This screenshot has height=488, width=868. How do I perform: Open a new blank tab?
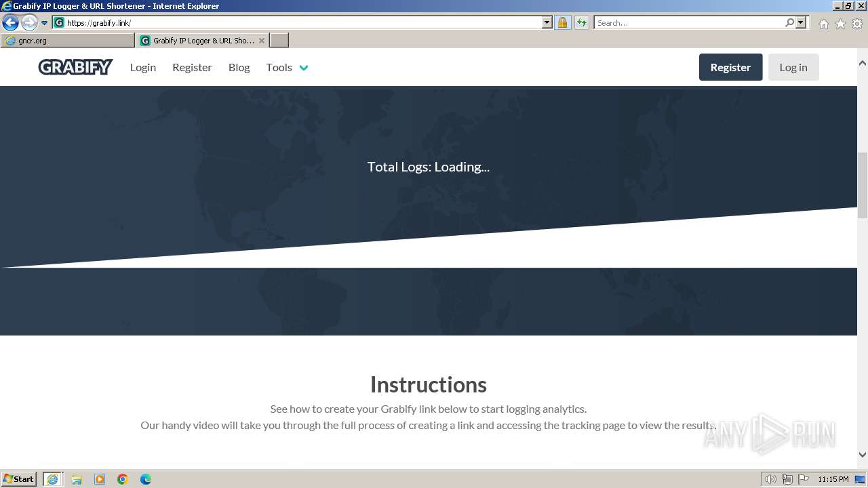point(279,41)
